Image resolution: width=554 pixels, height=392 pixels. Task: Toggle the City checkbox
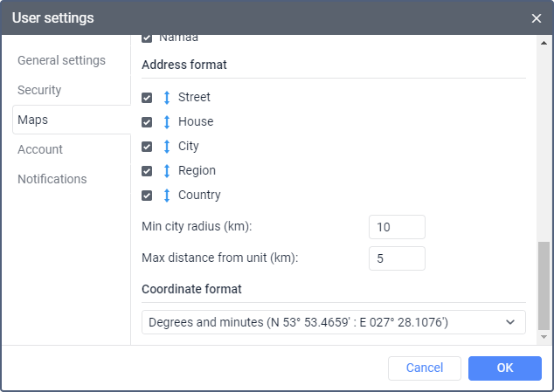(x=147, y=147)
